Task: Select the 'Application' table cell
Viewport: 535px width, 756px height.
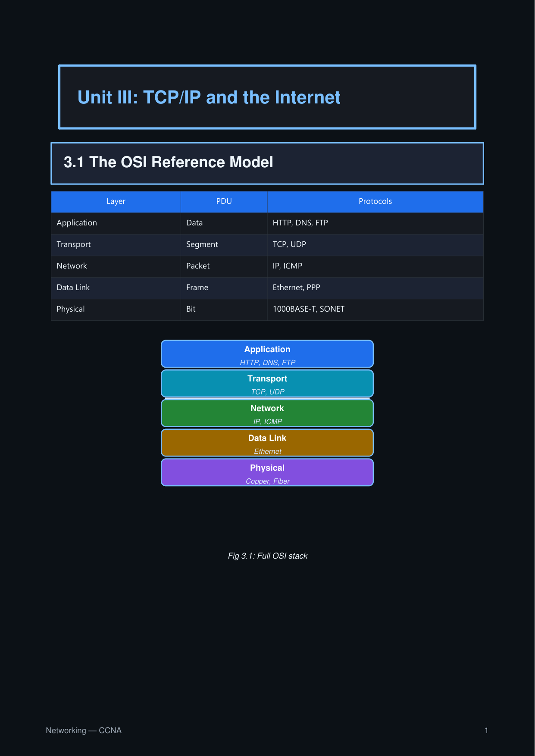Action: pyautogui.click(x=116, y=223)
